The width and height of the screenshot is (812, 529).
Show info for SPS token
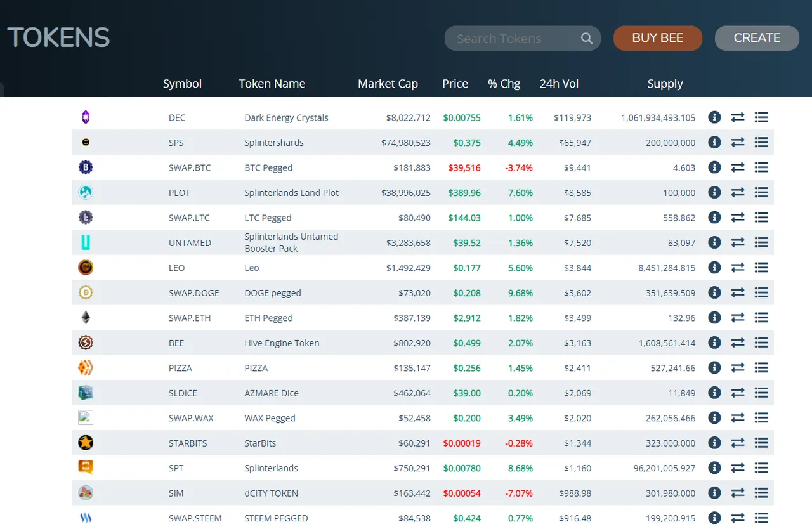pyautogui.click(x=714, y=142)
